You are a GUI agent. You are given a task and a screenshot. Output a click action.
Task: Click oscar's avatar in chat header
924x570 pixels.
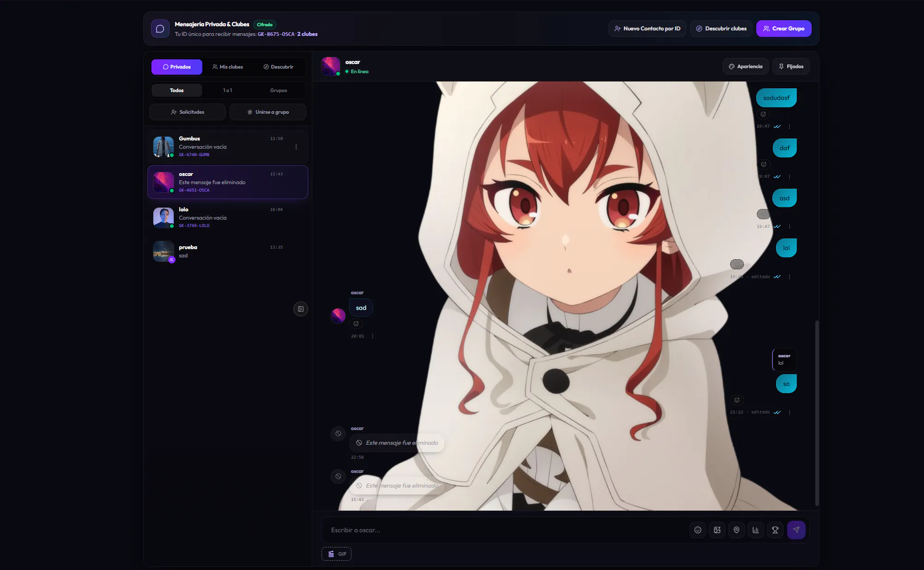tap(331, 66)
